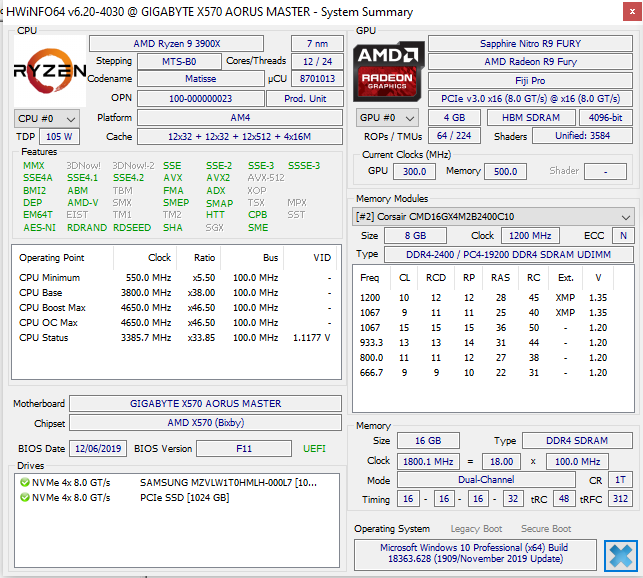643x578 pixels.
Task: Click the UEFI boot indicator
Action: [x=314, y=449]
